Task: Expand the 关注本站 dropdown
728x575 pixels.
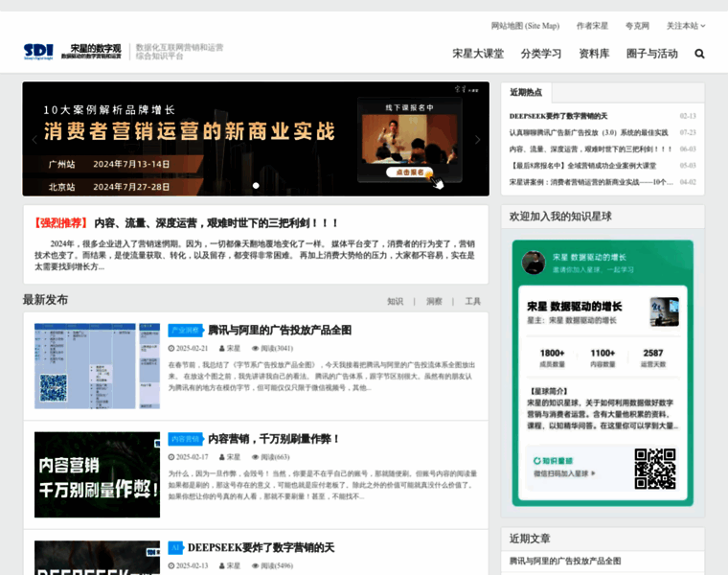Action: click(686, 26)
